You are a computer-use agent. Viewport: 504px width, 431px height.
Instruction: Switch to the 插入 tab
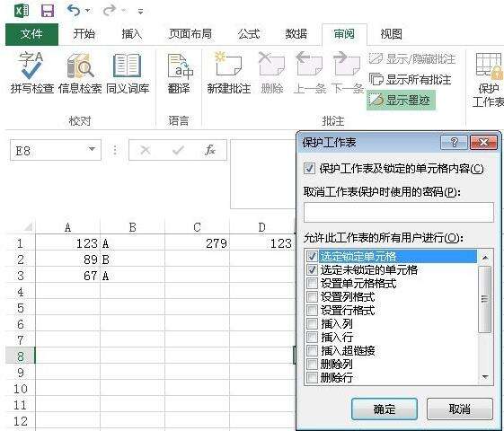point(132,34)
